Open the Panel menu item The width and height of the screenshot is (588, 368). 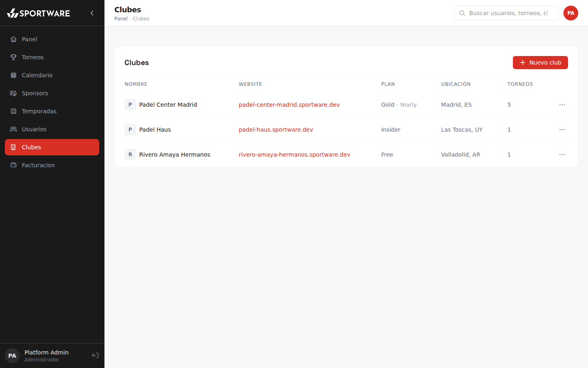pos(52,39)
